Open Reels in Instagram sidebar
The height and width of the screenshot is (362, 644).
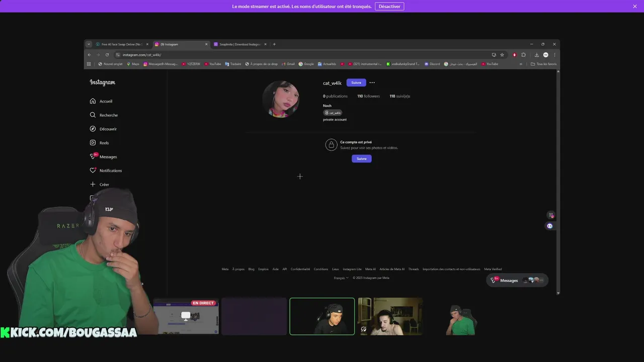coord(99,143)
